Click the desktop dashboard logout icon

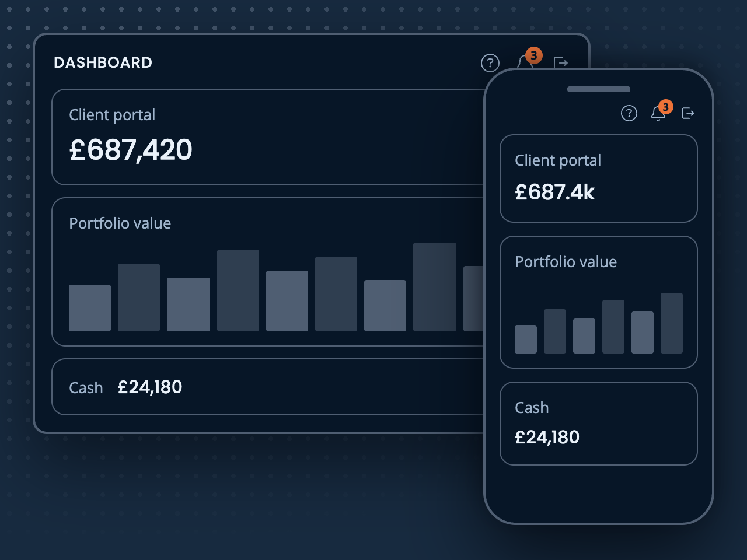coord(561,62)
